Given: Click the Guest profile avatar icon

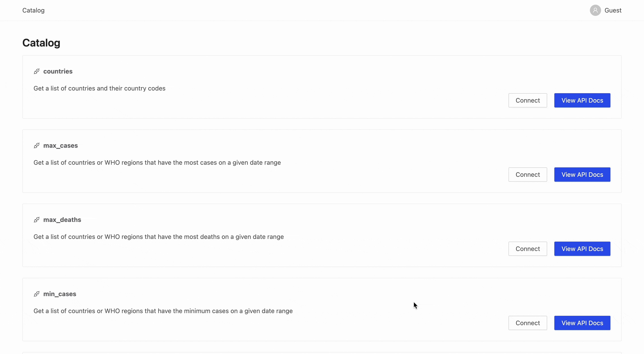Looking at the screenshot, I should click(595, 10).
